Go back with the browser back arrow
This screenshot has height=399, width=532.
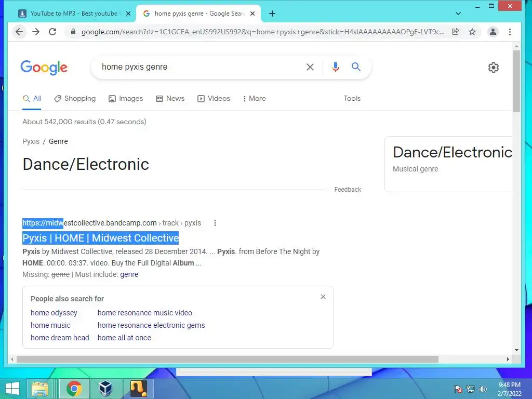(x=19, y=32)
